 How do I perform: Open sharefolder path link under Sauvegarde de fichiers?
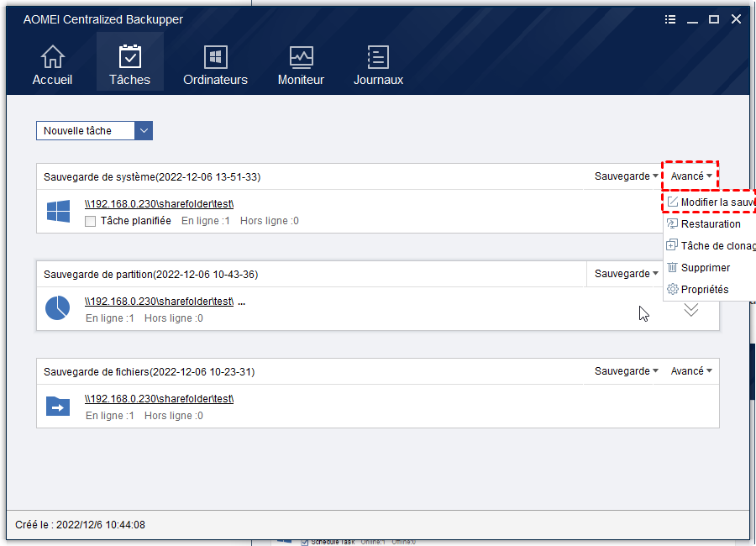coord(159,399)
